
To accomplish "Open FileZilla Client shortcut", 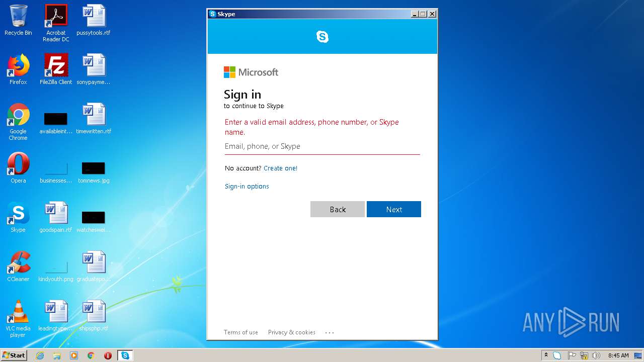I will pyautogui.click(x=56, y=69).
